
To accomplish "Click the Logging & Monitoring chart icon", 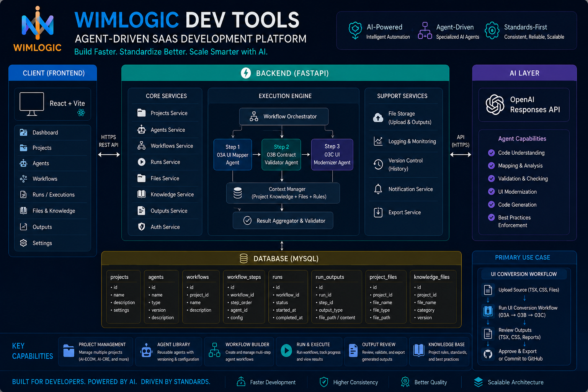I will click(x=378, y=141).
